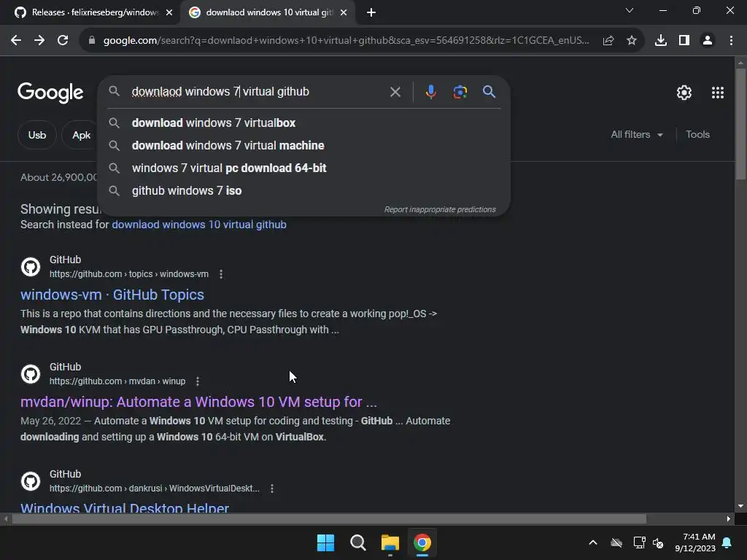The width and height of the screenshot is (747, 560).
Task: Open the notification bell in the taskbar
Action: pos(727,542)
